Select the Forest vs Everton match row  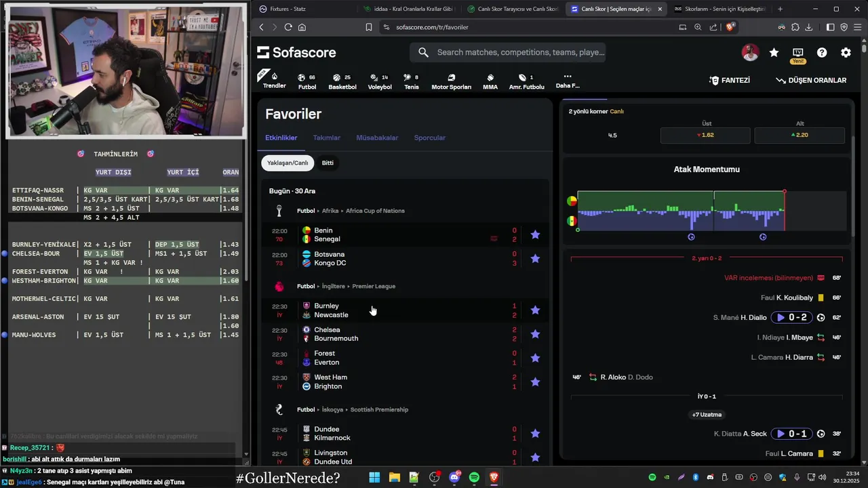(406, 358)
